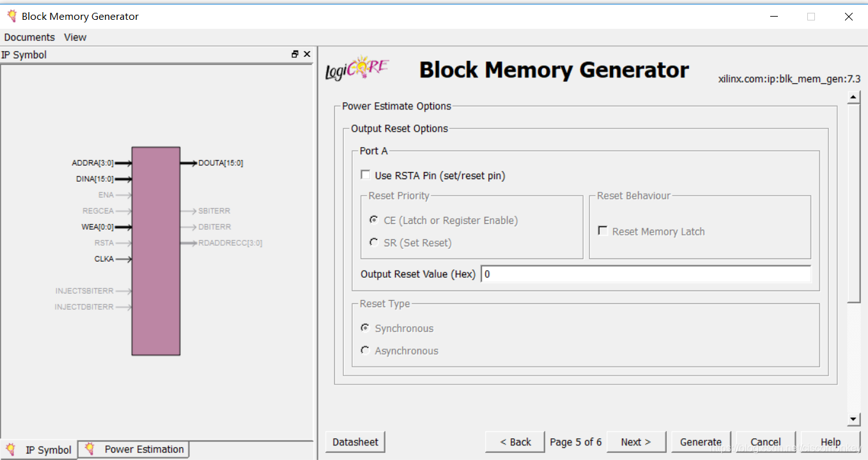The height and width of the screenshot is (460, 868).
Task: Click the Output Reset Value (Hex) field
Action: pos(646,274)
